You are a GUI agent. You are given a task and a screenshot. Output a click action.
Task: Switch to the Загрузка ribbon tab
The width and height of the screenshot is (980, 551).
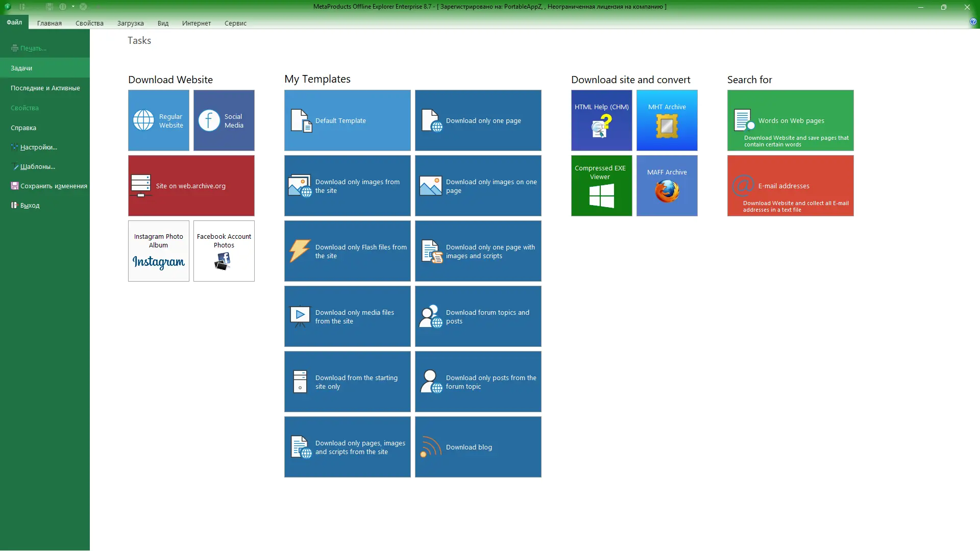[x=130, y=23]
